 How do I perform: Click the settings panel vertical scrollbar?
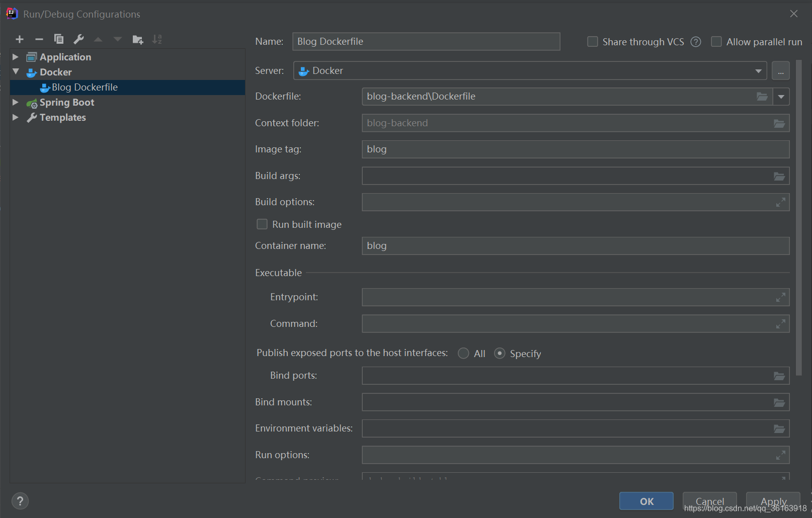tap(798, 217)
